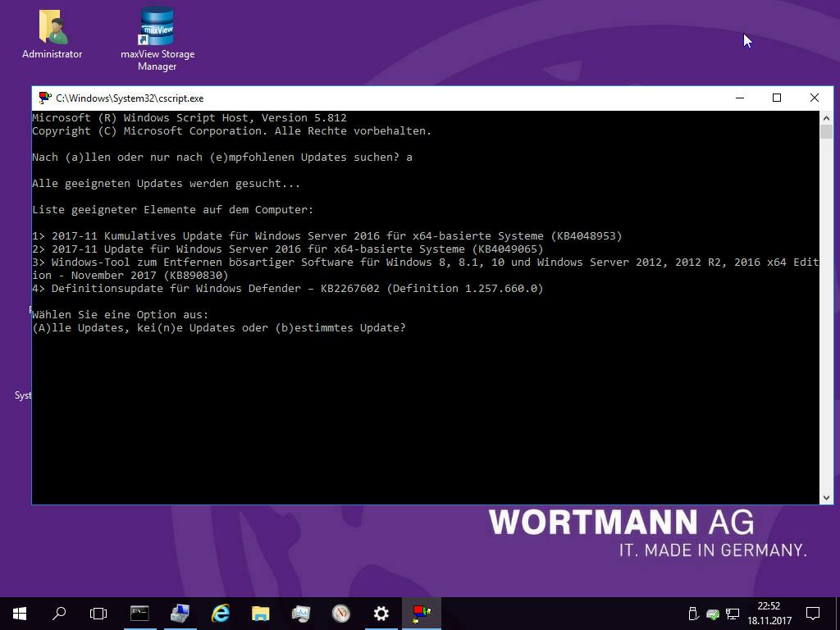Click the taskbar search magnifier icon
The image size is (840, 630).
click(x=59, y=613)
